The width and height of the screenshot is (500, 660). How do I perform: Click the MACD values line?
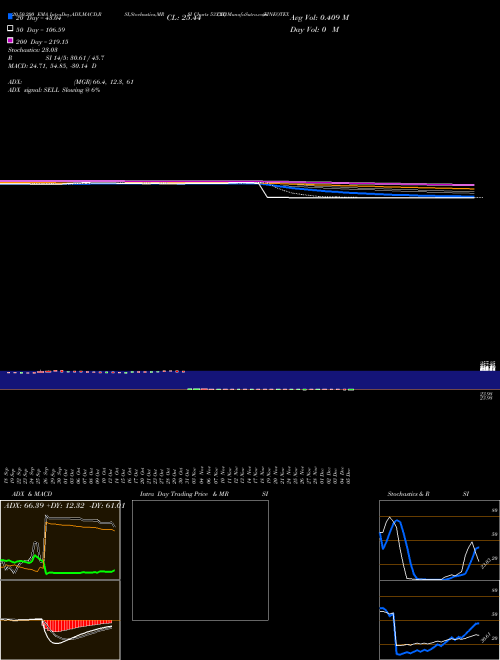[x=52, y=66]
